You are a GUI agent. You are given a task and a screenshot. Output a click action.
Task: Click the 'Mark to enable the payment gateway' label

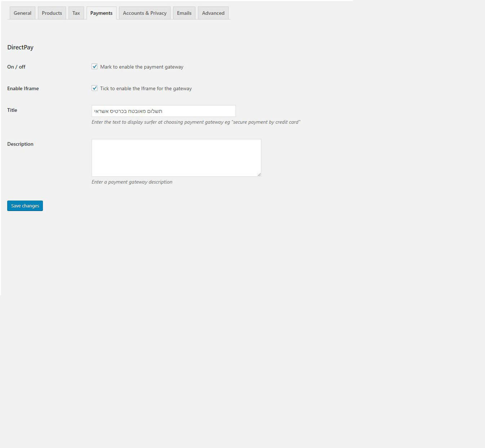click(142, 67)
